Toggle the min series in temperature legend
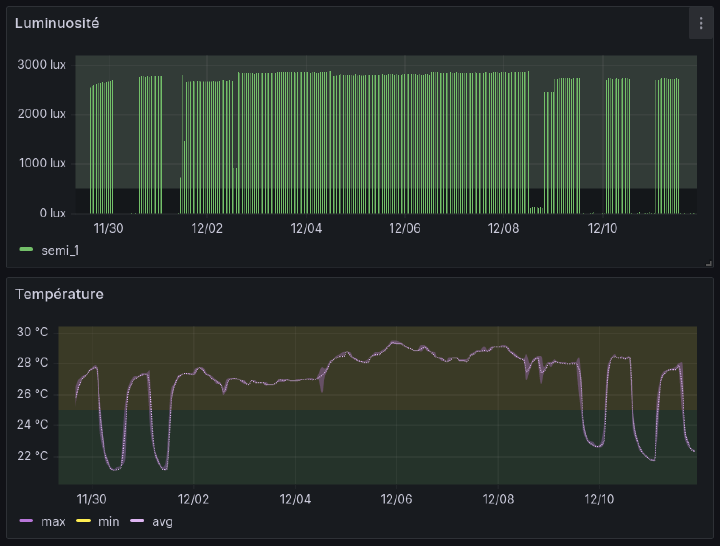Screen dimensions: 720x546 (108, 522)
